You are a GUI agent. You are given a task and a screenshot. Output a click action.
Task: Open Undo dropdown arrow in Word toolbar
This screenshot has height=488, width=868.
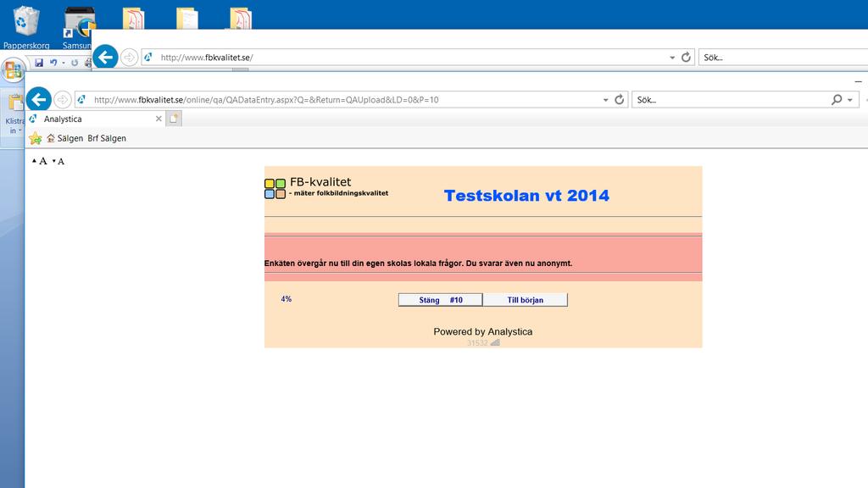(63, 63)
